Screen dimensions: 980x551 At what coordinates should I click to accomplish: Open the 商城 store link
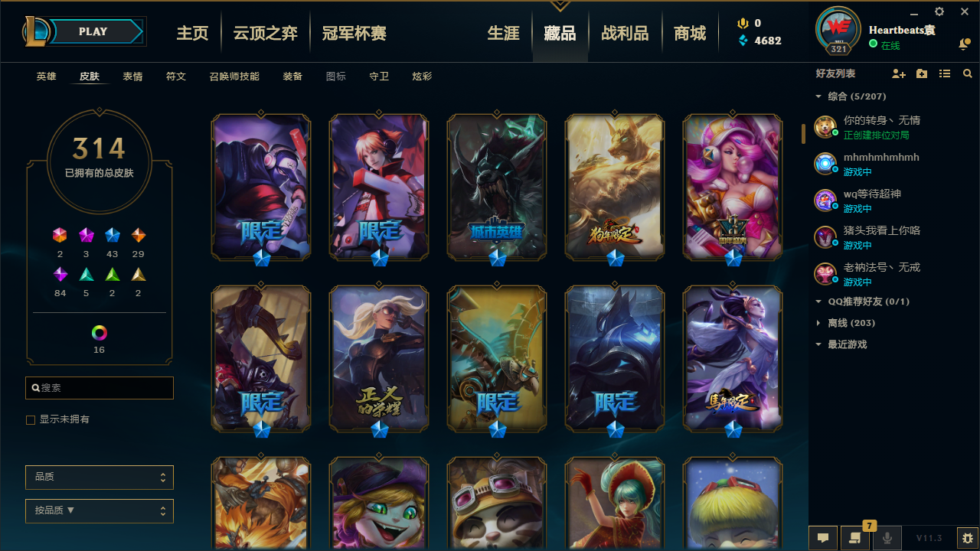click(x=690, y=33)
